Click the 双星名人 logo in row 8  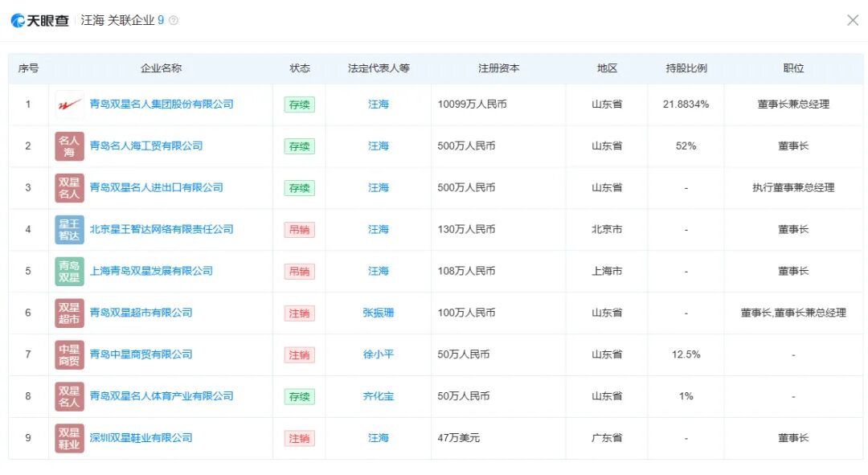(x=69, y=396)
